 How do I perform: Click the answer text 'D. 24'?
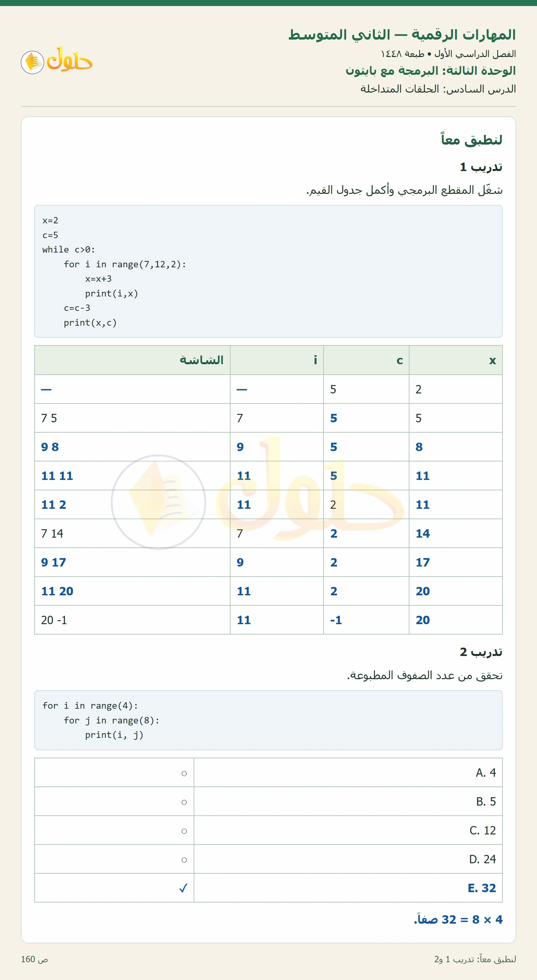pyautogui.click(x=482, y=859)
